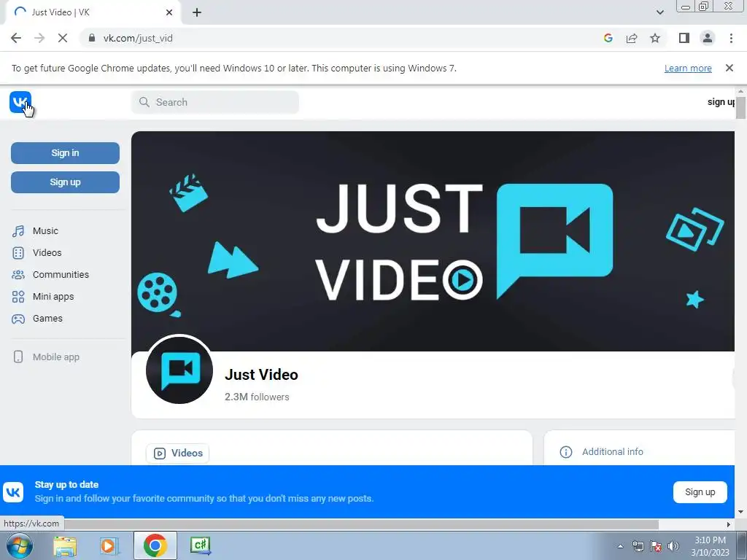Screen dimensions: 747x560
Task: Click the volume speaker tray icon
Action: click(x=673, y=546)
